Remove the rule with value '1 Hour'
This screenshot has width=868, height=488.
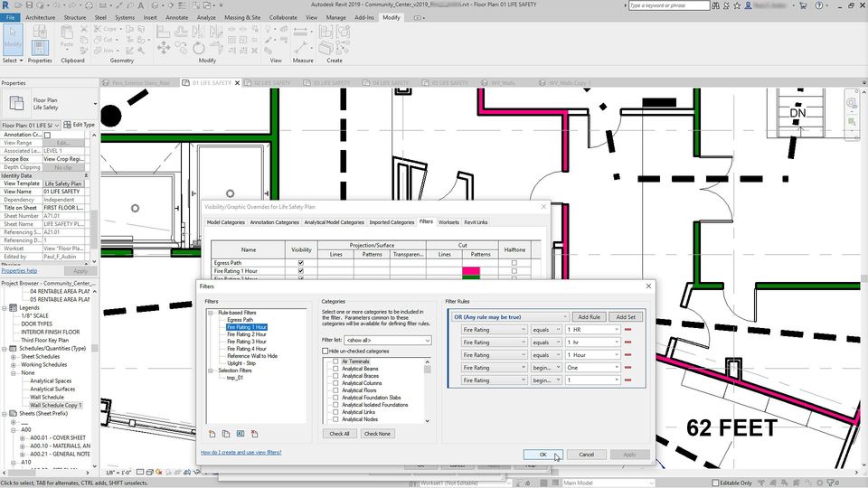pyautogui.click(x=627, y=355)
